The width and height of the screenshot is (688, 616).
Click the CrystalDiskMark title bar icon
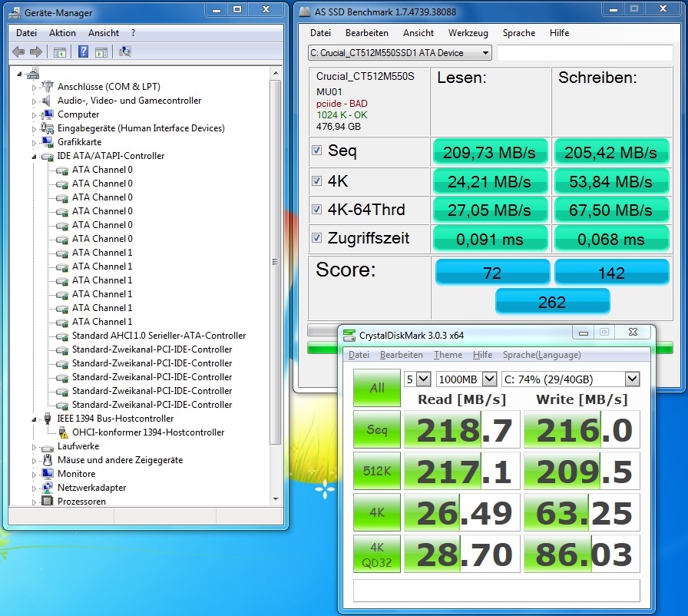349,335
